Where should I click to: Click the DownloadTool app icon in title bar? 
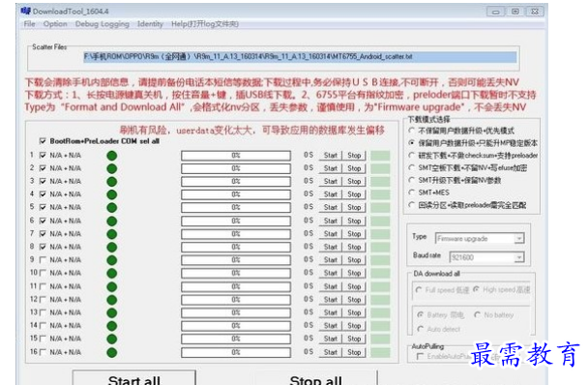(x=25, y=11)
